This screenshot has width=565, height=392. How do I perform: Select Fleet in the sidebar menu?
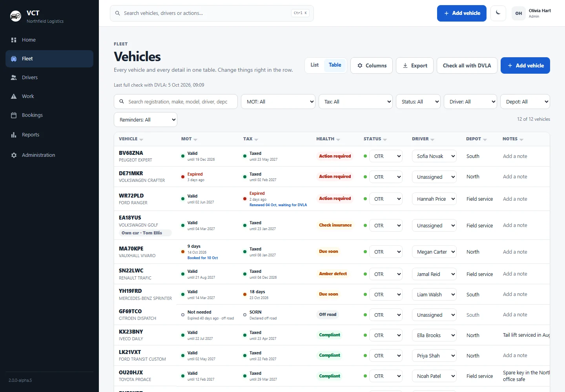click(x=49, y=59)
